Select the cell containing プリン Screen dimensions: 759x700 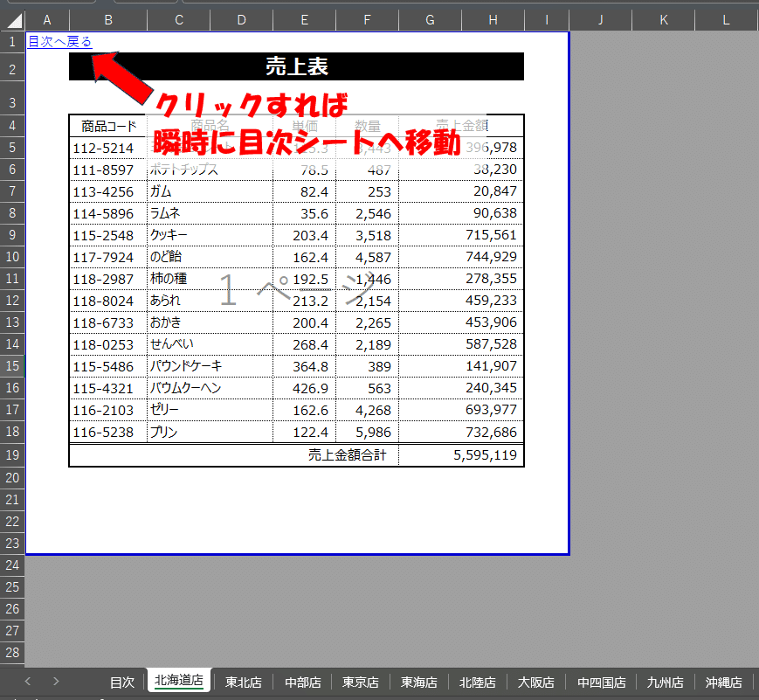210,432
